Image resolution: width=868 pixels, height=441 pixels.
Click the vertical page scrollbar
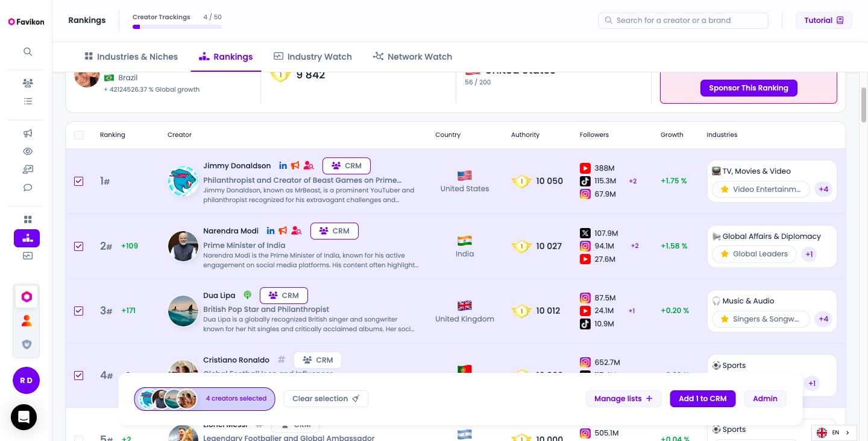point(864,104)
